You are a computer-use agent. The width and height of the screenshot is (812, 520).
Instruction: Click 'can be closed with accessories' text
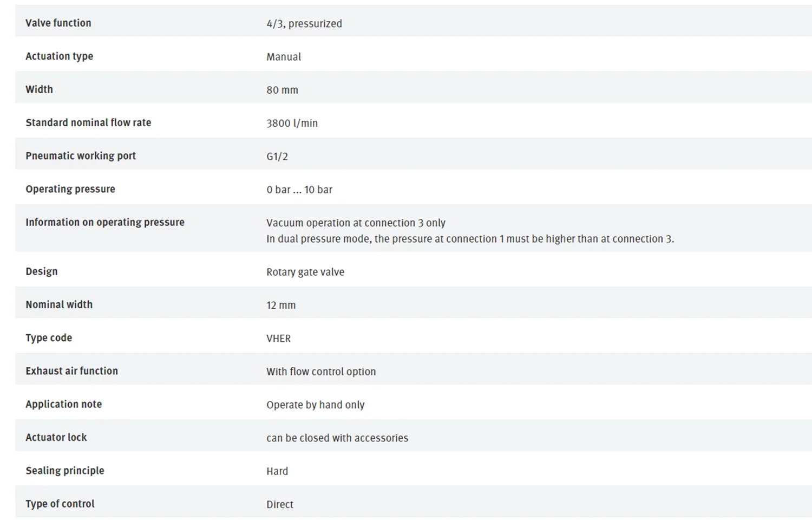[337, 438]
